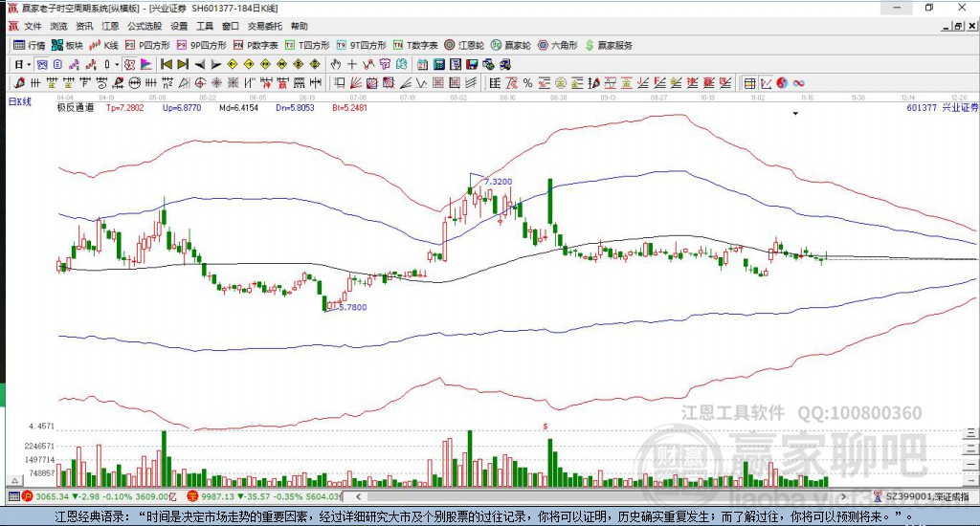
Task: Click the 极反通道 indicator name
Action: 75,107
